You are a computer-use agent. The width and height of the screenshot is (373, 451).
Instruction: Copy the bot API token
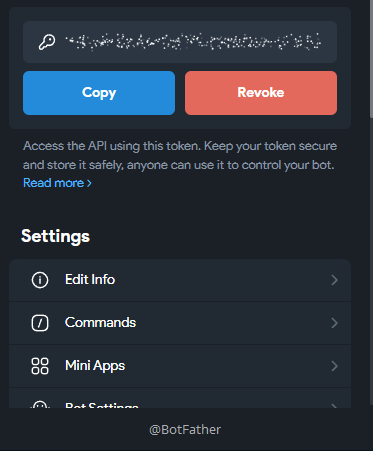(x=99, y=93)
